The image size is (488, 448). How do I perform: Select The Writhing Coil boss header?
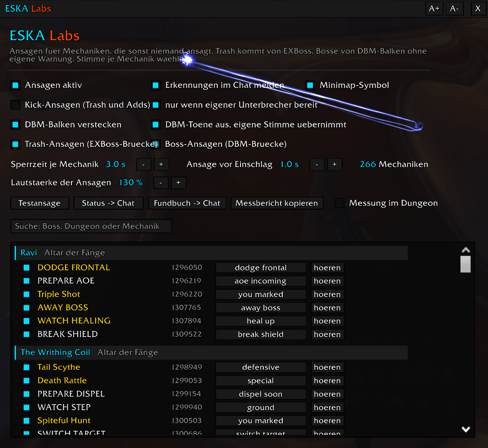tap(211, 352)
